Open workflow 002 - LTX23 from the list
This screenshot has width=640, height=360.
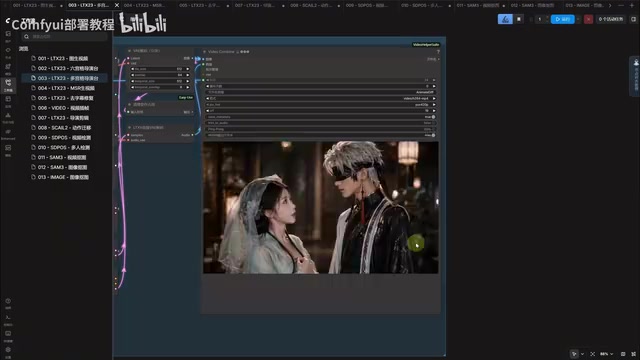(65, 68)
